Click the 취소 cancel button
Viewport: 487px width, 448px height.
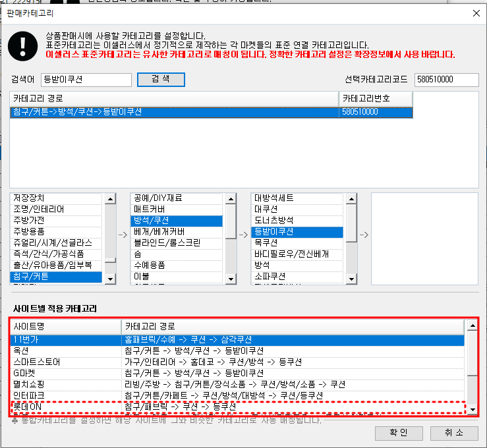[454, 433]
